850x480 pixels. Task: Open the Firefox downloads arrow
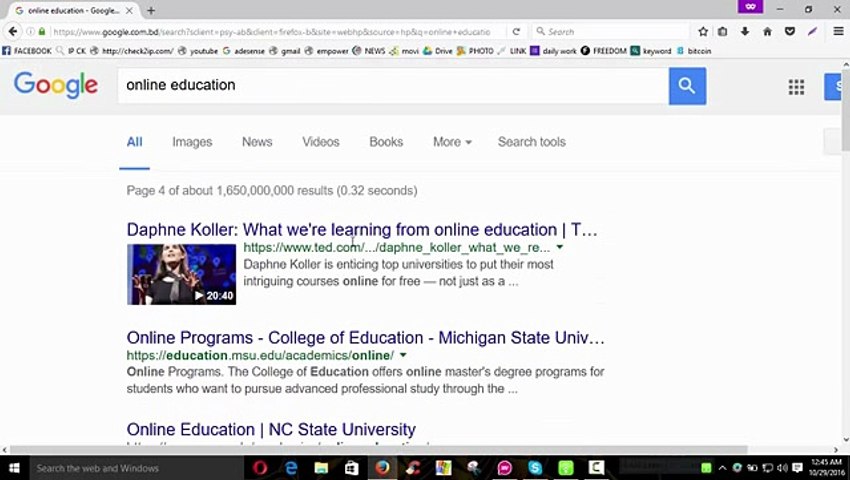pyautogui.click(x=745, y=31)
